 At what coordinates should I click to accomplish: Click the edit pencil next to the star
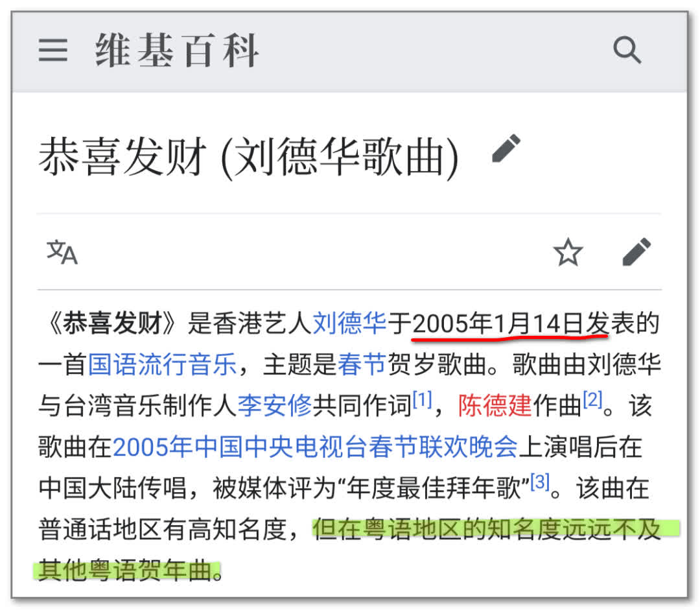(x=636, y=252)
